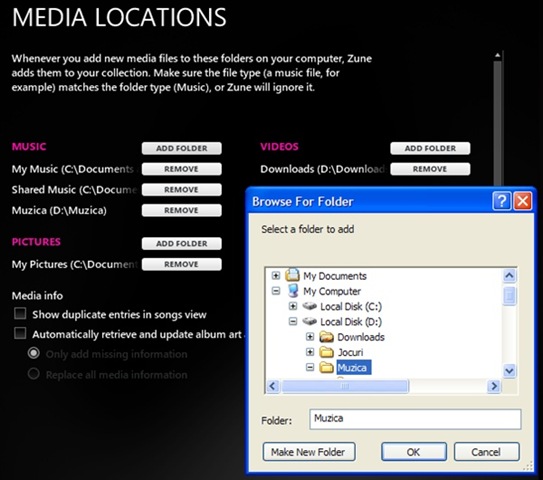The height and width of the screenshot is (480, 543).
Task: Select highlighted Muzica in folder tree
Action: tap(354, 367)
